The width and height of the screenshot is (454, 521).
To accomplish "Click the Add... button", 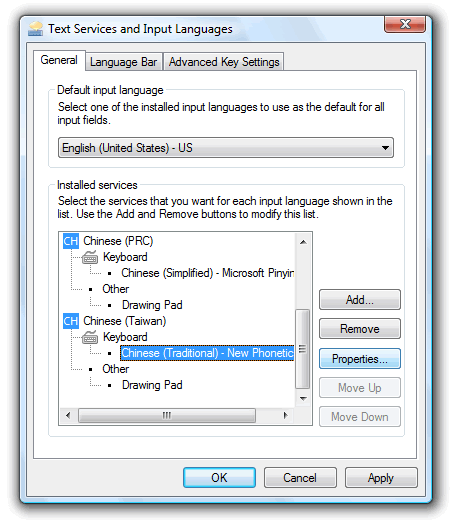I will tap(360, 300).
